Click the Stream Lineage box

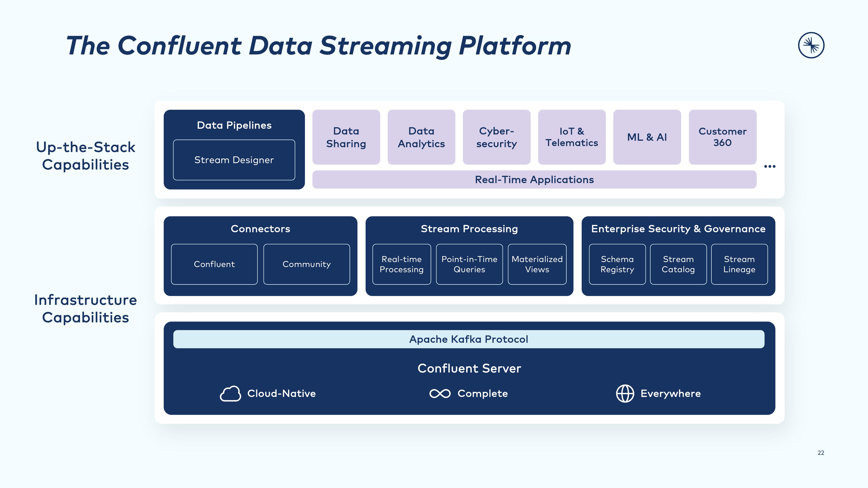(x=739, y=264)
